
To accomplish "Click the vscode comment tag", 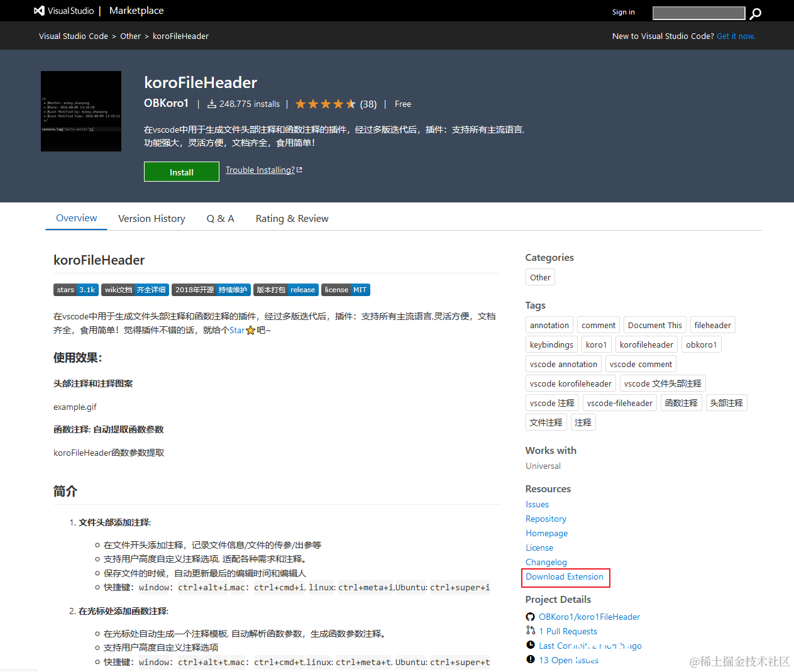I will coord(641,364).
